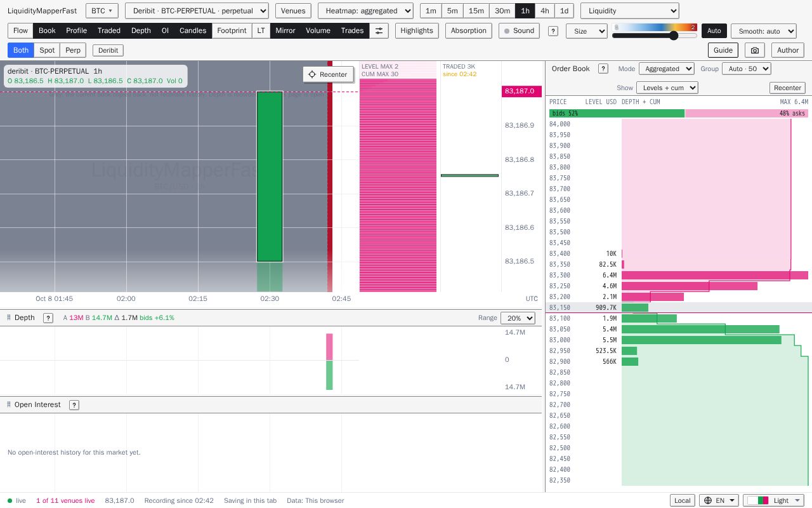Screen dimensions: 812x508
Task: Adjust the heatmap intensity slider
Action: [x=655, y=36]
